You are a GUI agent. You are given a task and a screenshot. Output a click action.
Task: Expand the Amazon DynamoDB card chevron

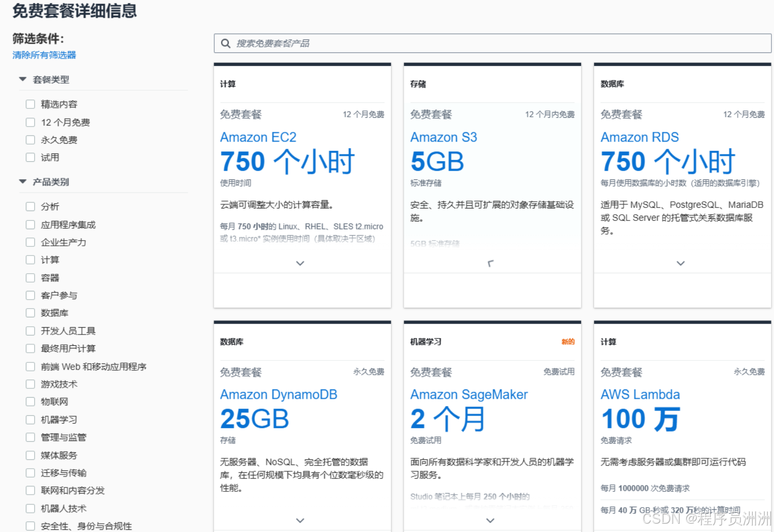coord(300,521)
